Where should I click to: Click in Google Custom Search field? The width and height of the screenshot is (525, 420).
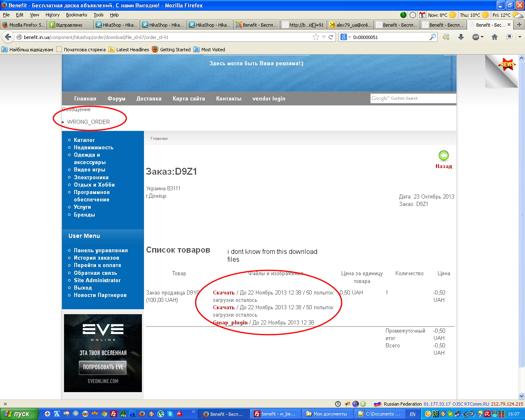(x=413, y=98)
